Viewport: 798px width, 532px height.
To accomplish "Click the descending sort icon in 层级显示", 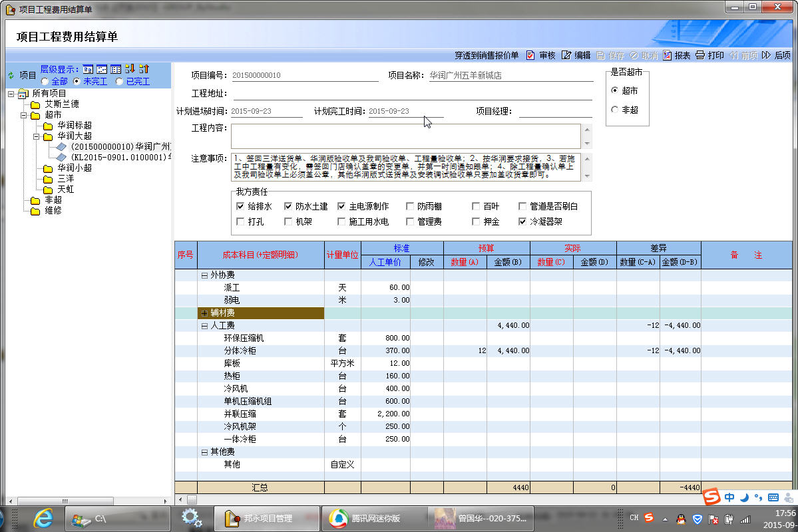I will [129, 68].
